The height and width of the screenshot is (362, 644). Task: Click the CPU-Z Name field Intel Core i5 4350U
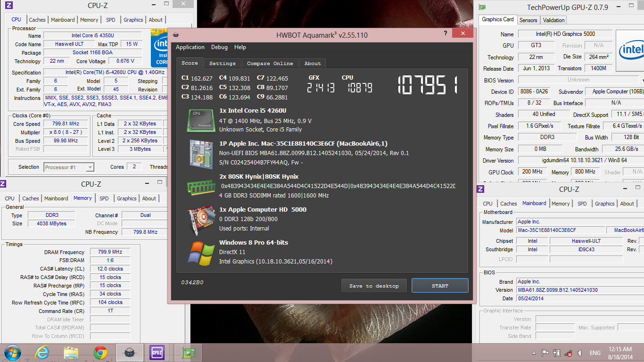coord(93,36)
